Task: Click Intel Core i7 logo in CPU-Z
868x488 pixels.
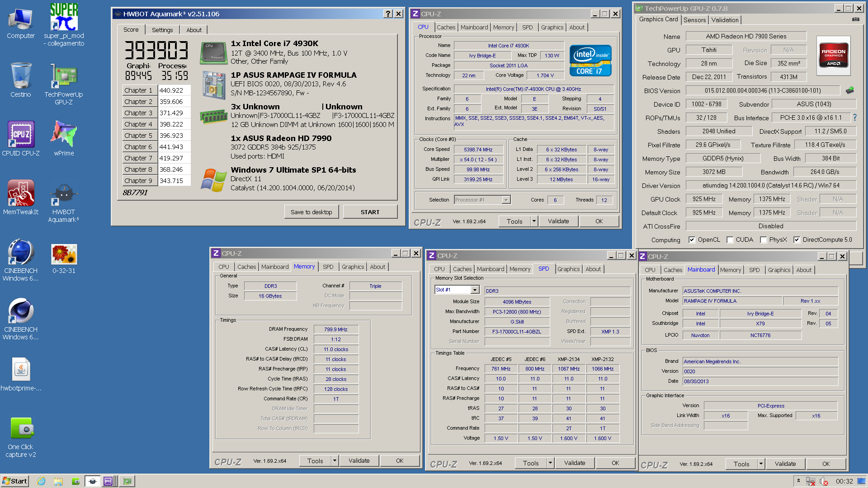Action: coord(590,61)
